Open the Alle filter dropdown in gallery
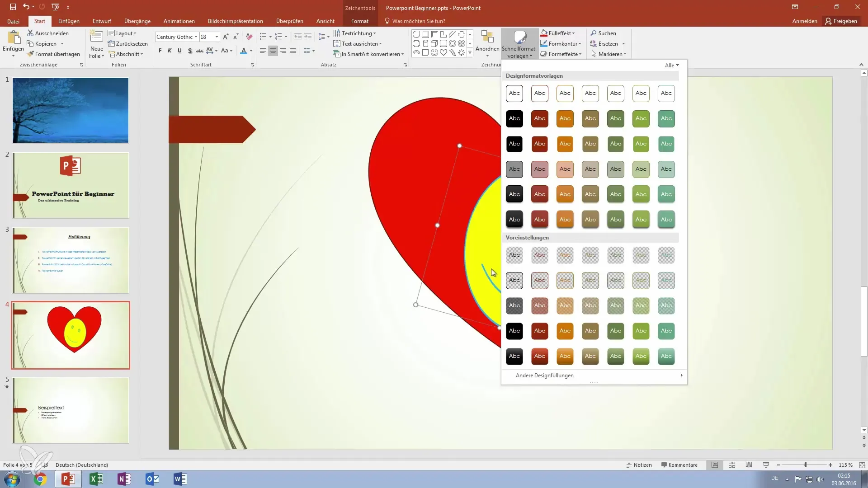The image size is (868, 488). pyautogui.click(x=672, y=65)
